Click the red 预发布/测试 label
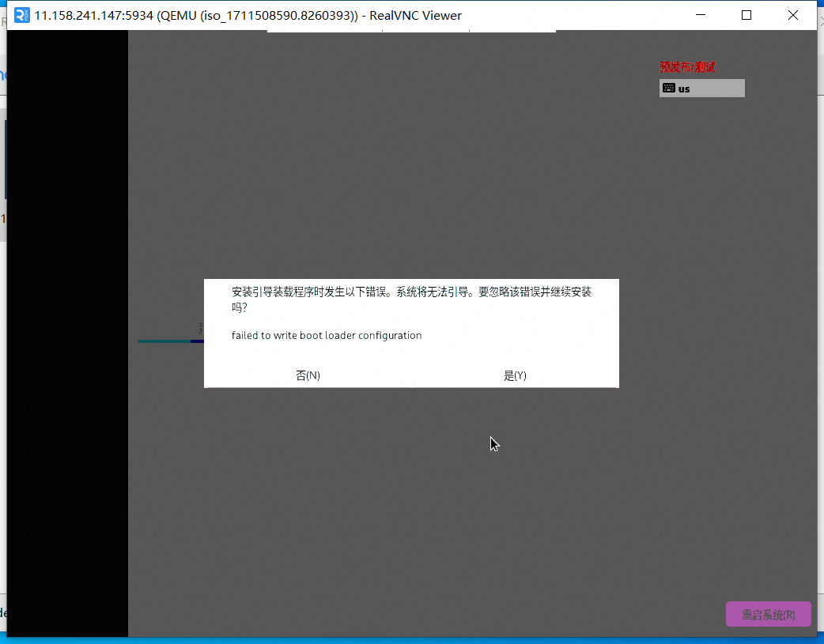This screenshot has width=824, height=644. (x=687, y=67)
